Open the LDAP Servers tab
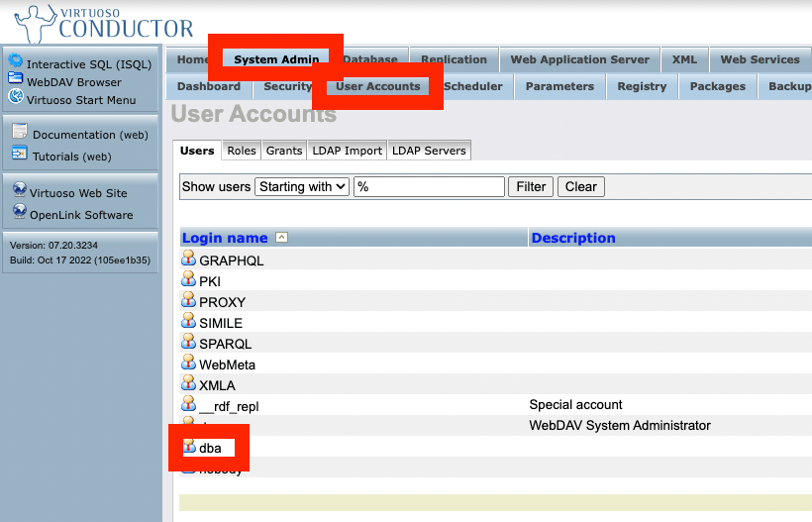 point(429,151)
